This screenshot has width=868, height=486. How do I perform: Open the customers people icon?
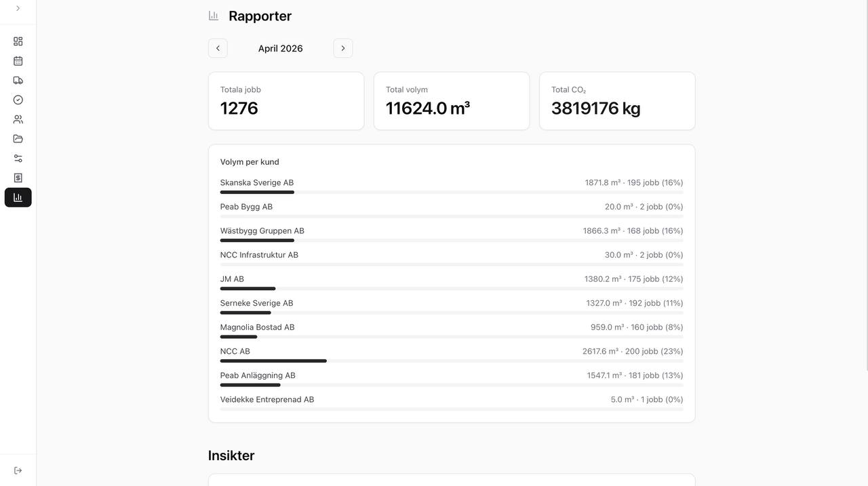click(x=18, y=119)
